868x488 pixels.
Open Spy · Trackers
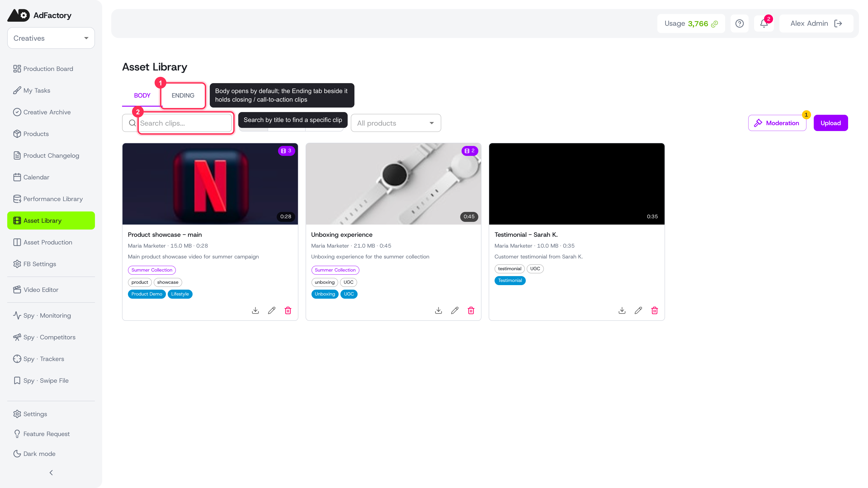point(51,359)
